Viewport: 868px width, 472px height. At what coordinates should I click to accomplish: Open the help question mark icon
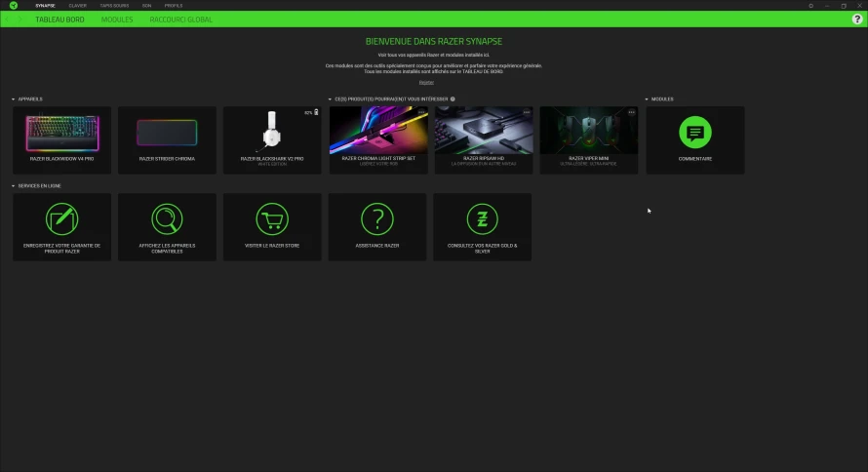click(857, 20)
